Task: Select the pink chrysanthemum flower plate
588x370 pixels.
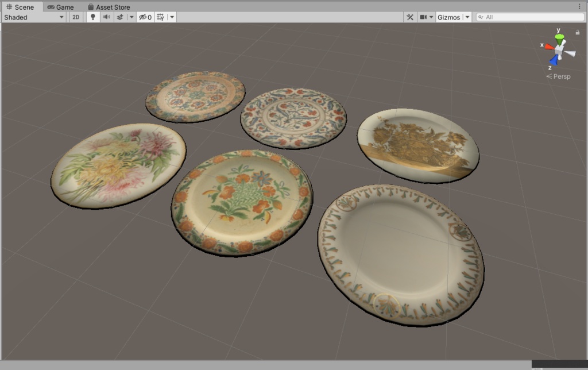Action: (118, 165)
